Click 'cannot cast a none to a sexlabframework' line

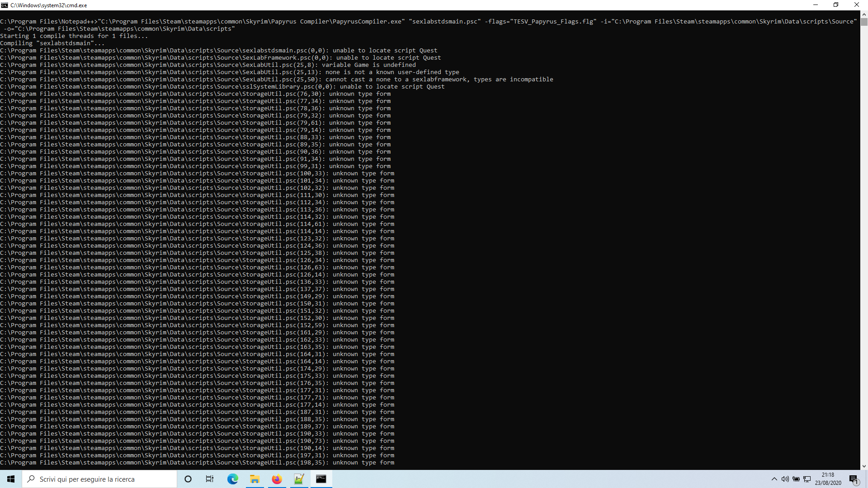(277, 80)
